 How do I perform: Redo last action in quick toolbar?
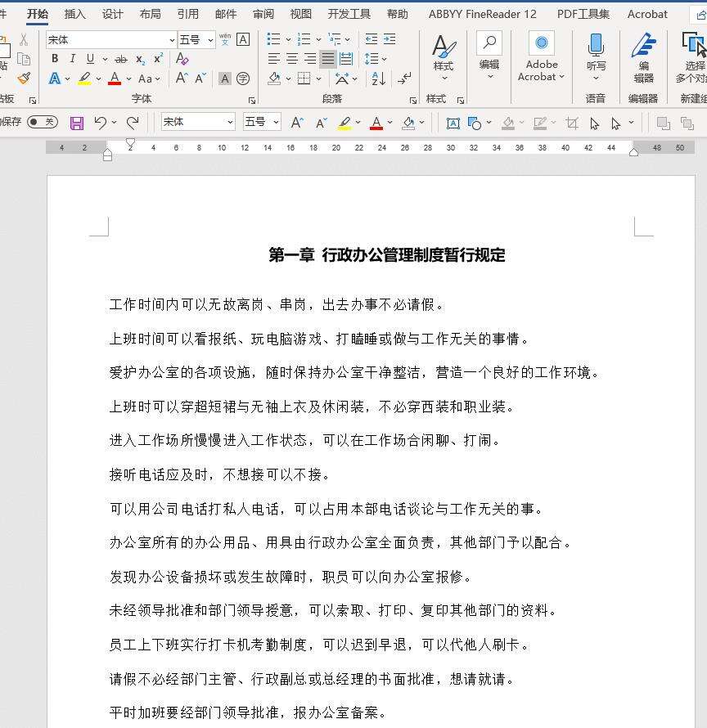(x=133, y=123)
